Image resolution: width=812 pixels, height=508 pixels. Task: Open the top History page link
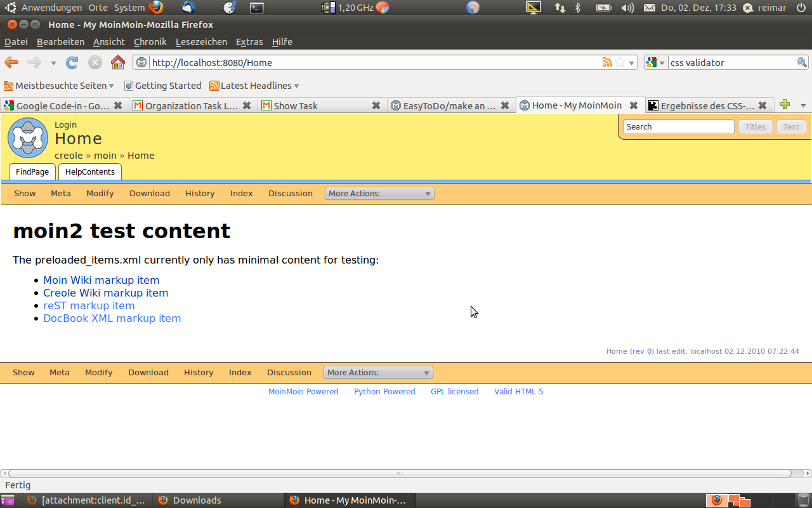pyautogui.click(x=200, y=194)
